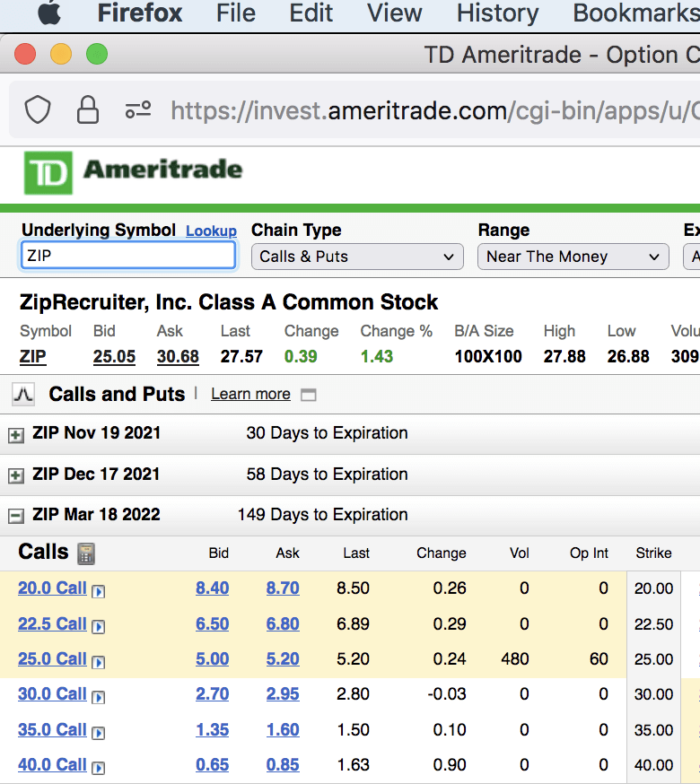
Task: Click the TD Ameritrade logo
Action: coord(133,173)
